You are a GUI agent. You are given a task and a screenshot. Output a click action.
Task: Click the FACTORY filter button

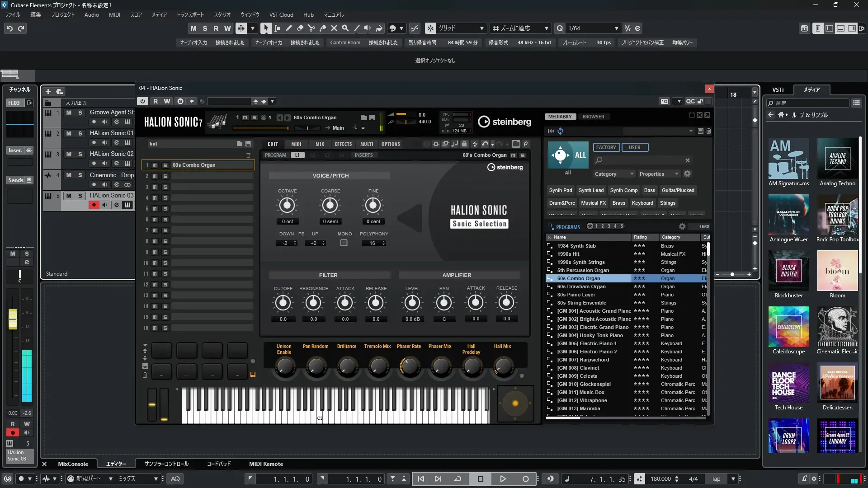click(x=606, y=147)
